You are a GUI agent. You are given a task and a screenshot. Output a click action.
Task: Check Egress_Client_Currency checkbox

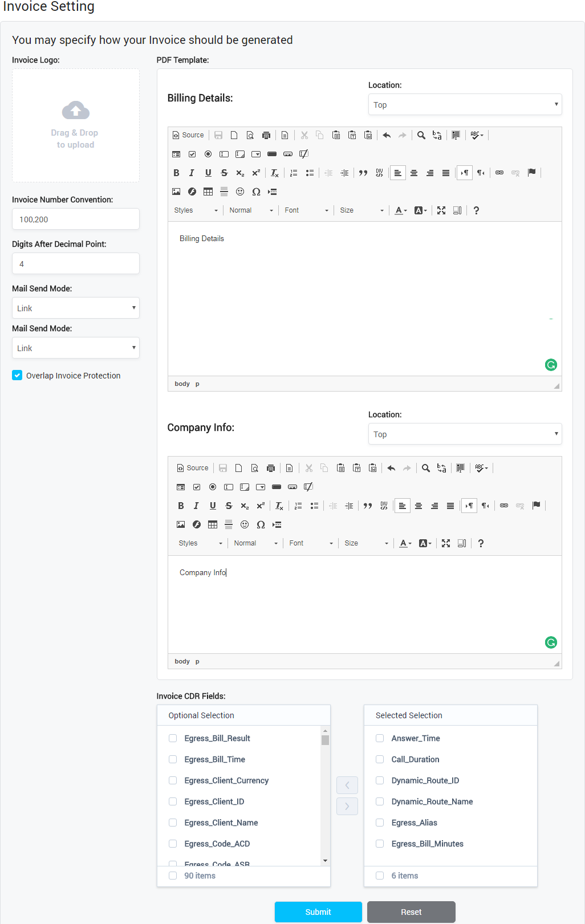pos(173,780)
